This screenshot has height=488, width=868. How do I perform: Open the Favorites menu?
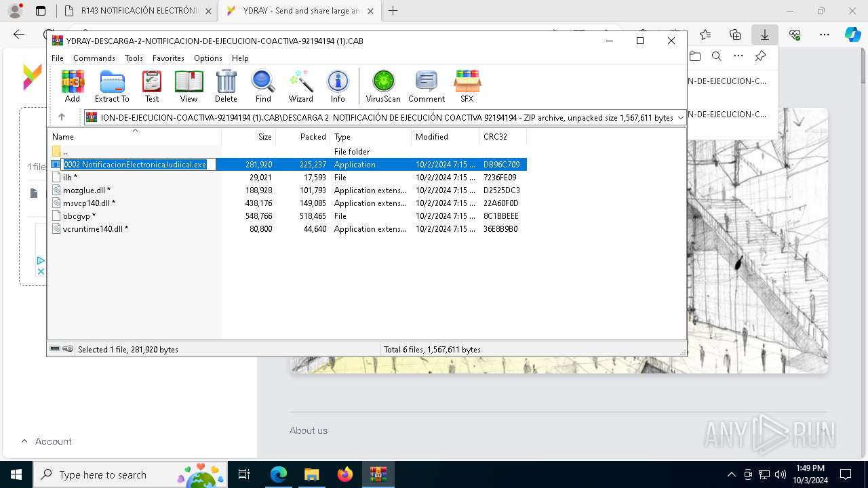point(168,58)
